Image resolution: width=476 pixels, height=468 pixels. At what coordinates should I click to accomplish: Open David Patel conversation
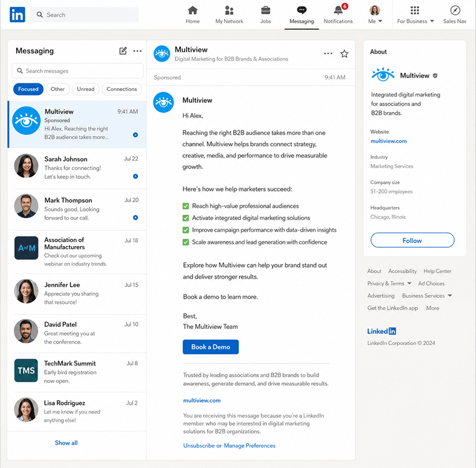[x=77, y=333]
